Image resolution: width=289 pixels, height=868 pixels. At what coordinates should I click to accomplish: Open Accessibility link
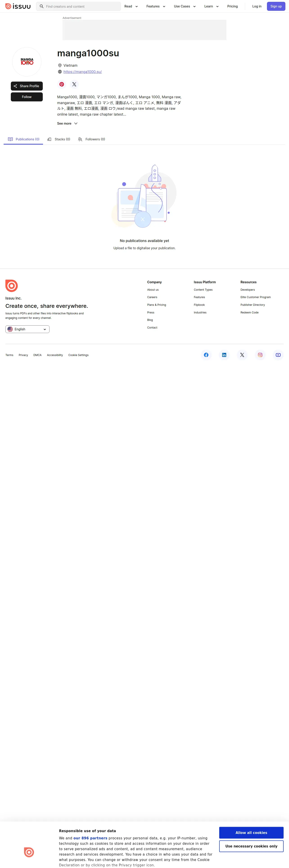tap(55, 355)
